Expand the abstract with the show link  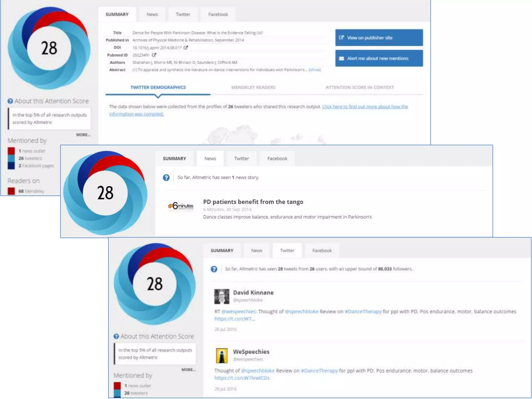point(315,70)
